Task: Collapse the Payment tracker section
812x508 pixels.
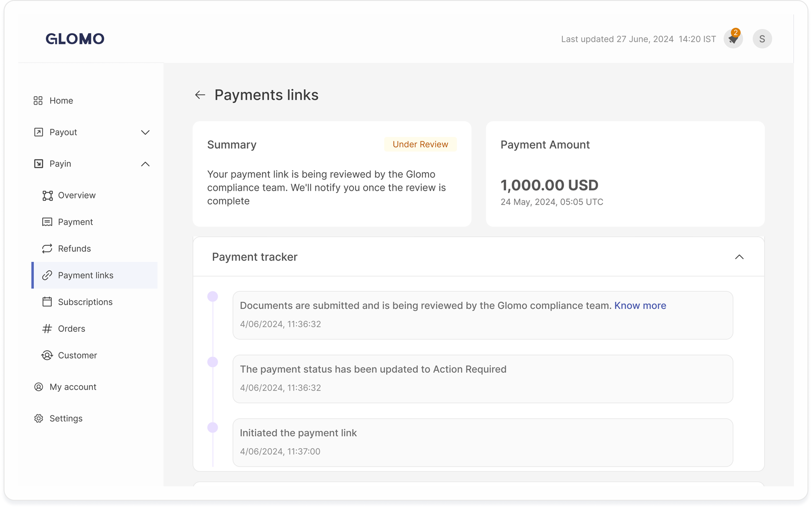Action: pyautogui.click(x=739, y=257)
